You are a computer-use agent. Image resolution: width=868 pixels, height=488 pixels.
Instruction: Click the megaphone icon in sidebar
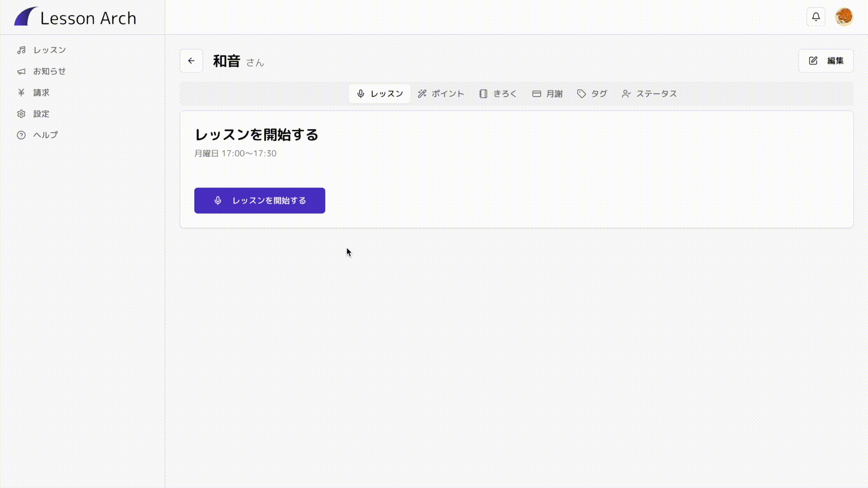pos(21,71)
